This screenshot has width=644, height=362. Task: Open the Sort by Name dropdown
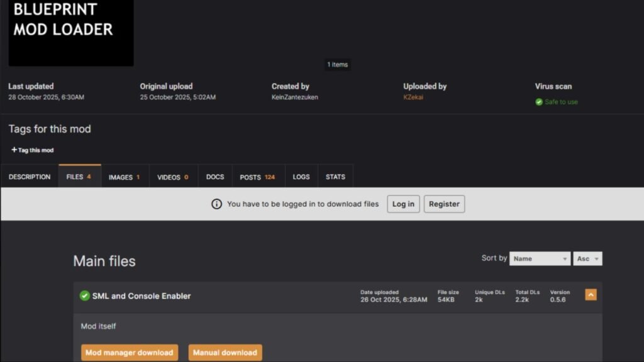(540, 258)
